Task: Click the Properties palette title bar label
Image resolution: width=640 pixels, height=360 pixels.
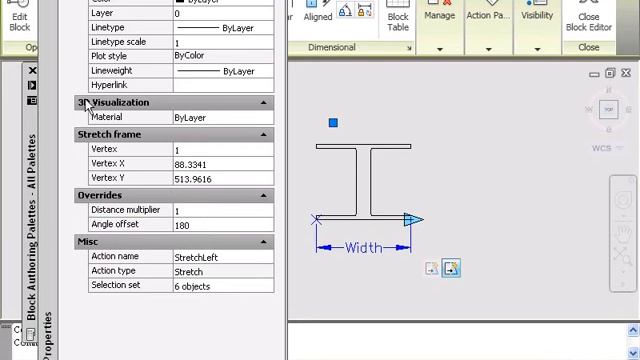Action: [x=48, y=336]
